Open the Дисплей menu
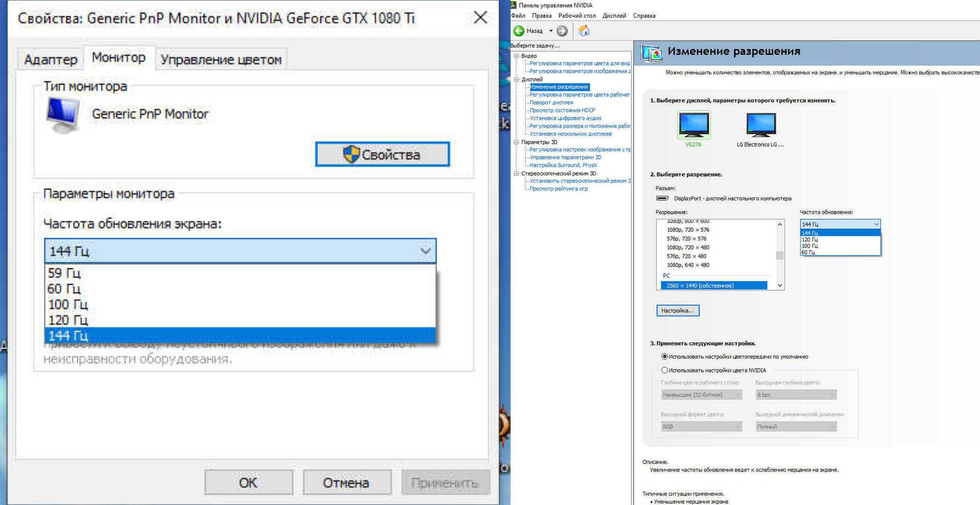 tap(614, 16)
